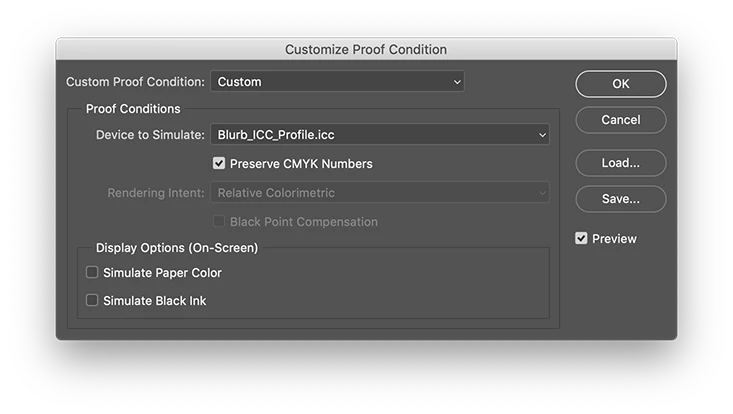Confirm the dialog with OK
This screenshot has width=733, height=414.
621,84
